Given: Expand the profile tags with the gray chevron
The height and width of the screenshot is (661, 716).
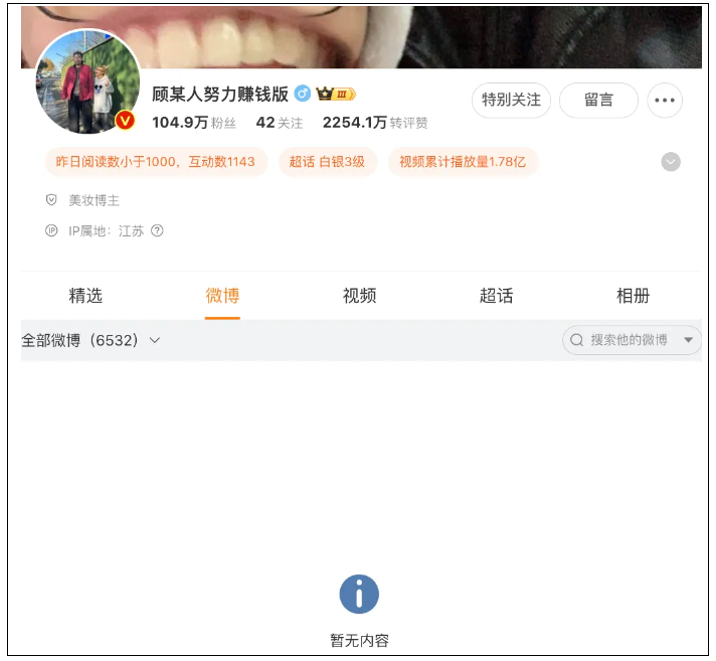Looking at the screenshot, I should (671, 162).
